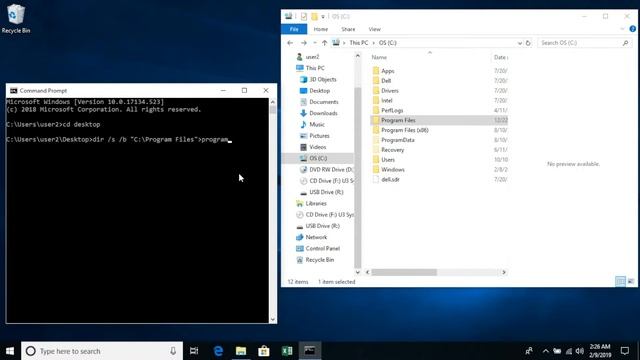This screenshot has width=640, height=360.
Task: Click the Cortana microphone icon
Action: [173, 351]
